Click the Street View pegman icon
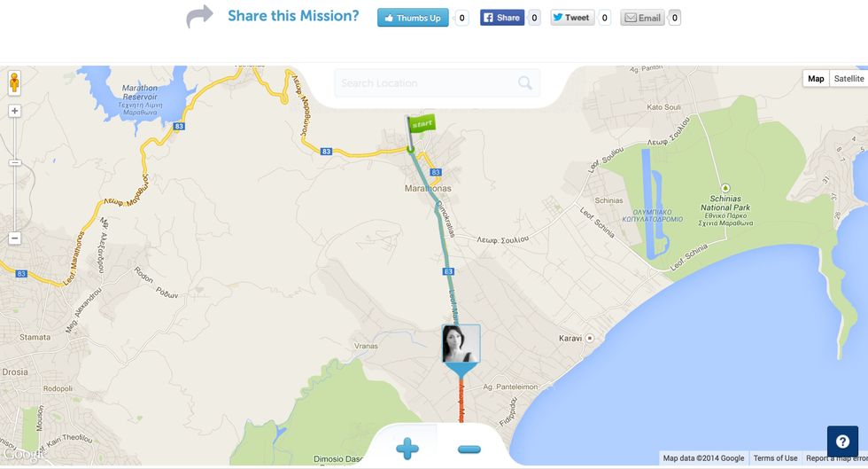Image resolution: width=868 pixels, height=469 pixels. point(14,83)
